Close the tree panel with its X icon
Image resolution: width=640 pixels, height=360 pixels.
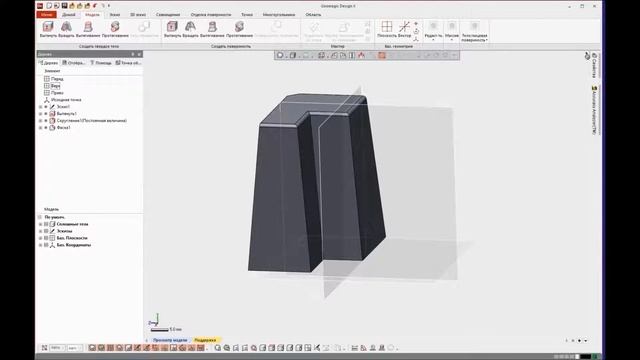click(139, 54)
